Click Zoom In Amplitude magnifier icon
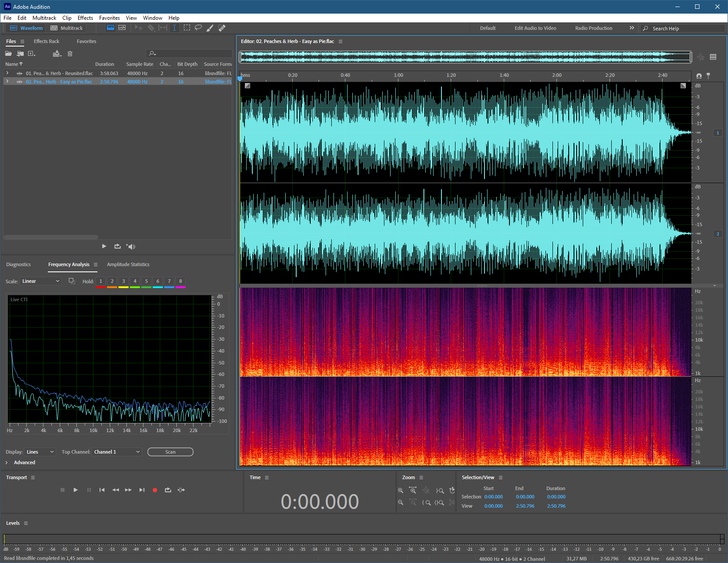Screen dimensions: 728x563 coord(400,490)
